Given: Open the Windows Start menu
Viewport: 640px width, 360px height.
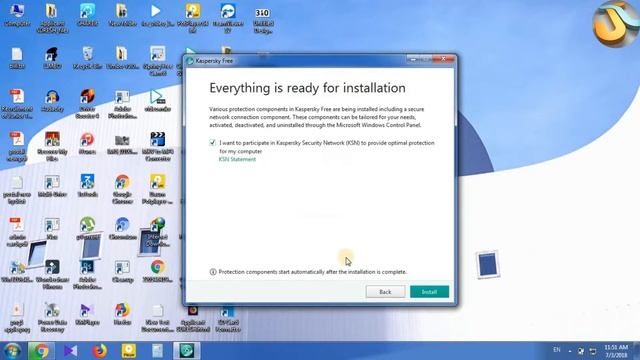Looking at the screenshot, I should 12,351.
